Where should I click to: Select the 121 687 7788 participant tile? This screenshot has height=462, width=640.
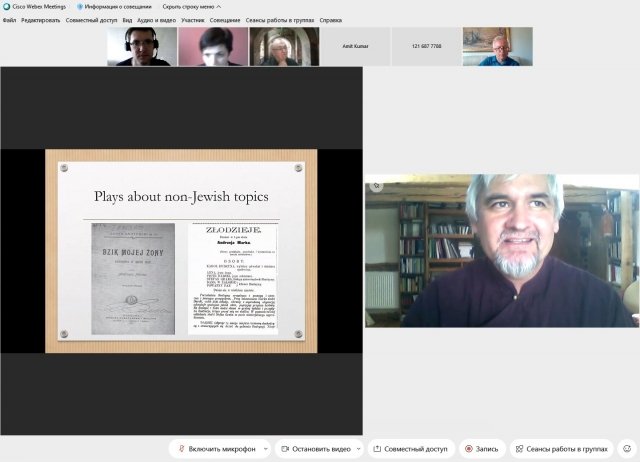coord(427,47)
